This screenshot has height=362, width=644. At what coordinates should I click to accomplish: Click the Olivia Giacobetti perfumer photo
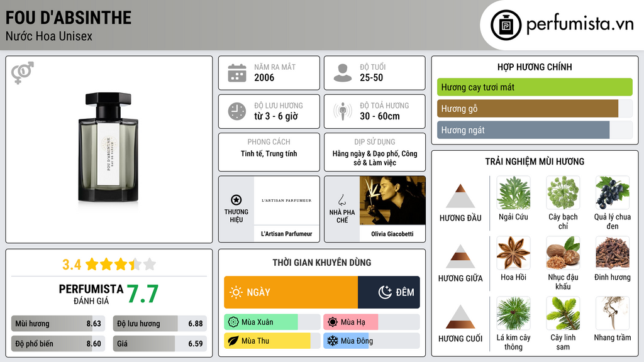[x=392, y=200]
